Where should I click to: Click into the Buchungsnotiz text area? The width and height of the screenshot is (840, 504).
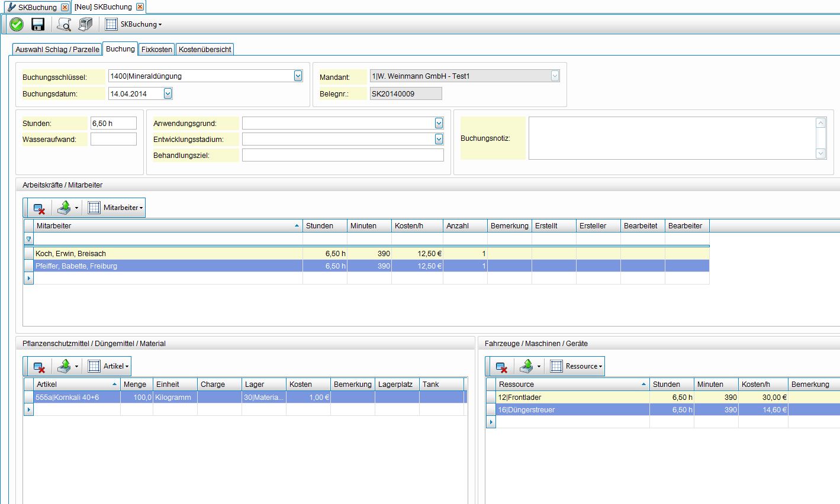pos(672,138)
